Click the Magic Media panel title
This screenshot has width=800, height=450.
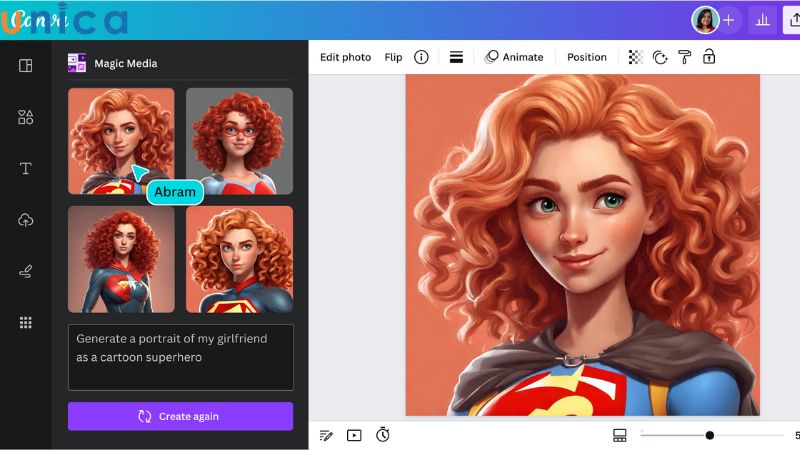click(126, 63)
